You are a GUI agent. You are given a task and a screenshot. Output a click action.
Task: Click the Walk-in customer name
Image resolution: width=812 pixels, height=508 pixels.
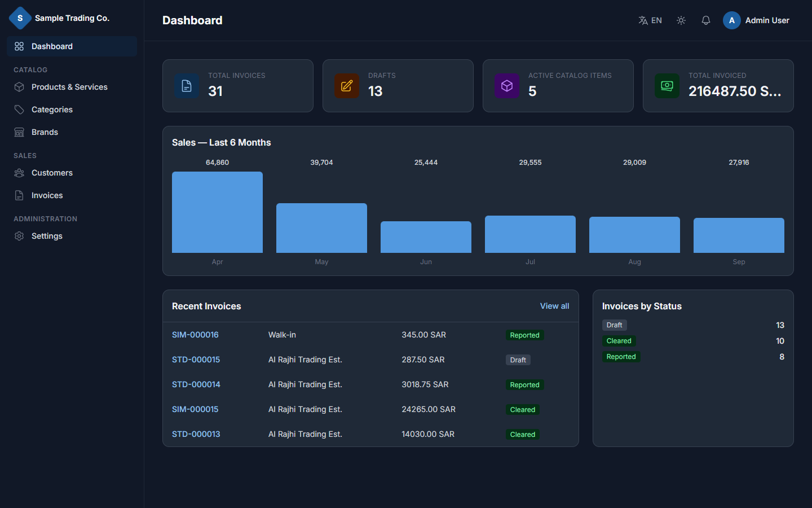(282, 335)
